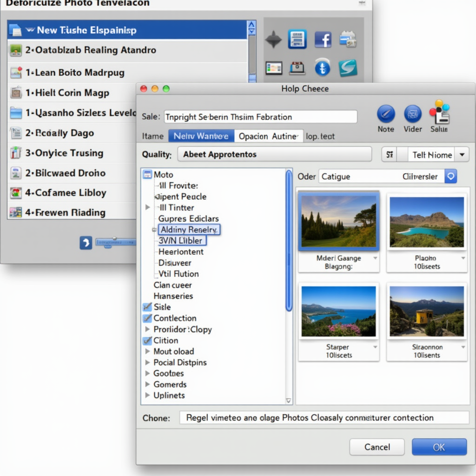Open the Telt Niome dropdown
476x476 pixels.
(x=437, y=154)
